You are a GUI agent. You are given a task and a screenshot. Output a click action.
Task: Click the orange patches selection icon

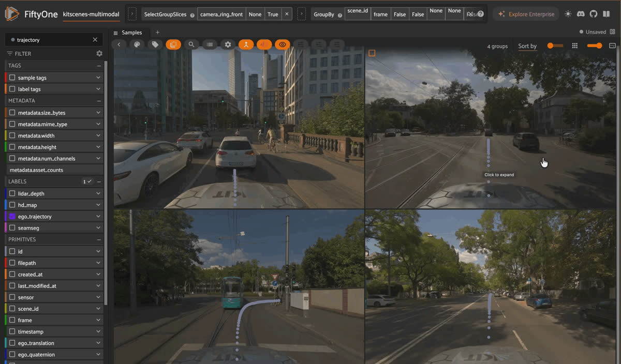(173, 44)
